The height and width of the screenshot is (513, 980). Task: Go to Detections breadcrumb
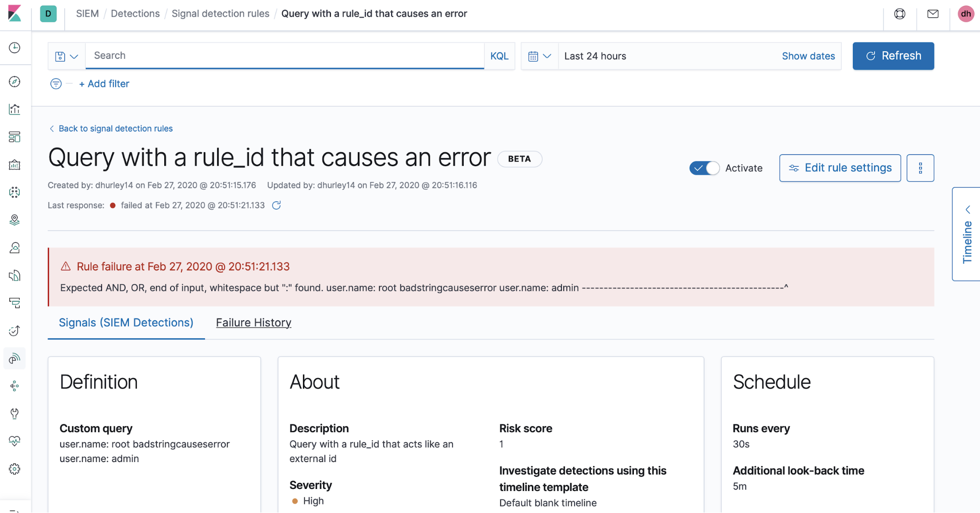135,14
